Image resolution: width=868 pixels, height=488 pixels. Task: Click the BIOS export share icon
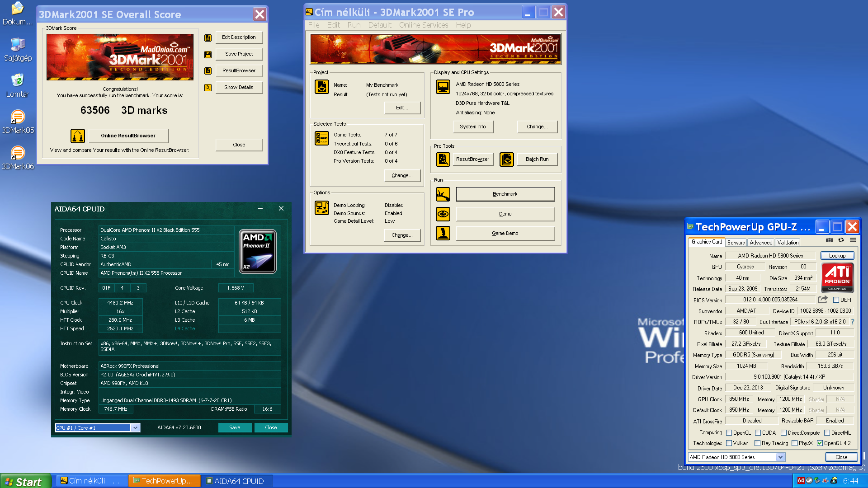(823, 300)
